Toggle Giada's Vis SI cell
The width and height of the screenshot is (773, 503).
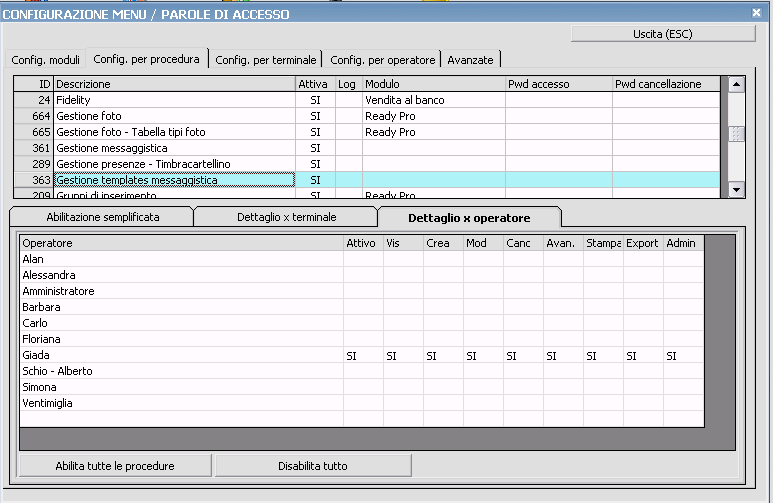pos(403,356)
